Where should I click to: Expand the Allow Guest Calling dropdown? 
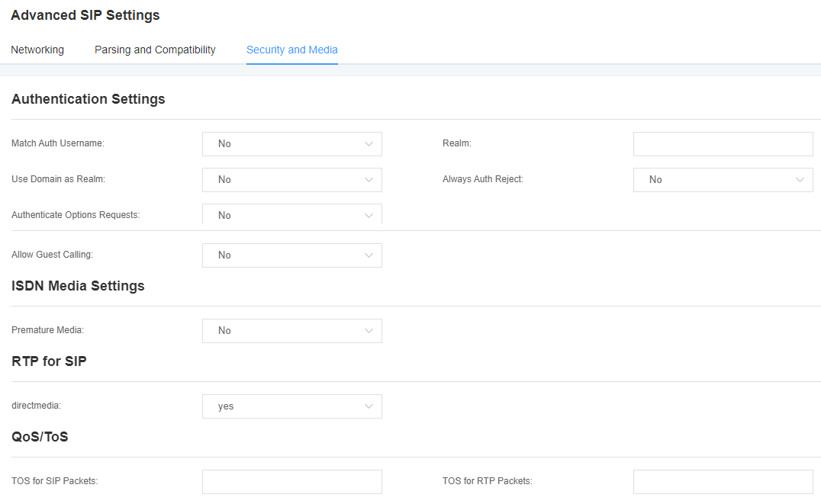pos(292,255)
